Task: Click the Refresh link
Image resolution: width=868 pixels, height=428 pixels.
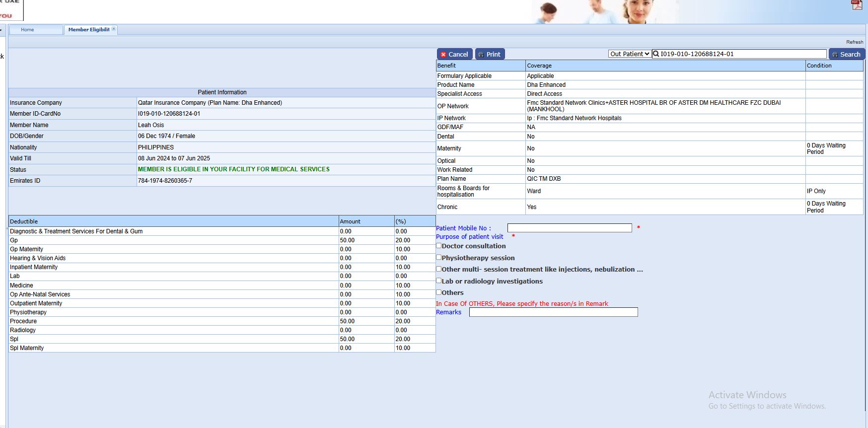Action: (x=854, y=42)
